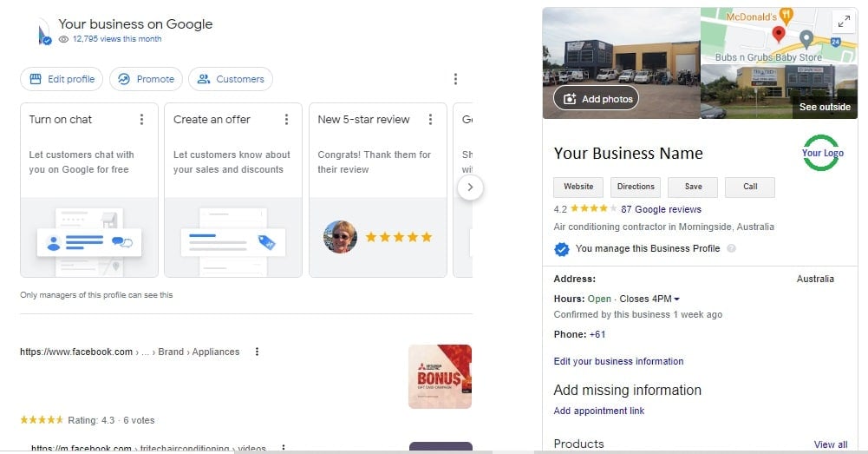The image size is (868, 454).
Task: Click Air conditioning contractor in Morningside text
Action: click(663, 227)
